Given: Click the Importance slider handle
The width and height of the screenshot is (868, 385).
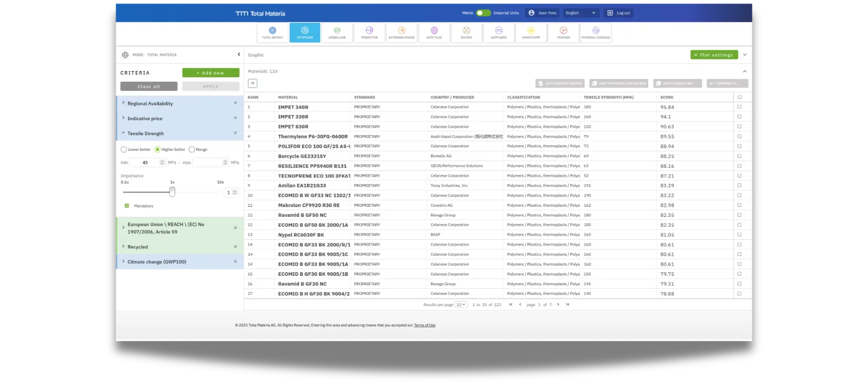Looking at the screenshot, I should 172,192.
